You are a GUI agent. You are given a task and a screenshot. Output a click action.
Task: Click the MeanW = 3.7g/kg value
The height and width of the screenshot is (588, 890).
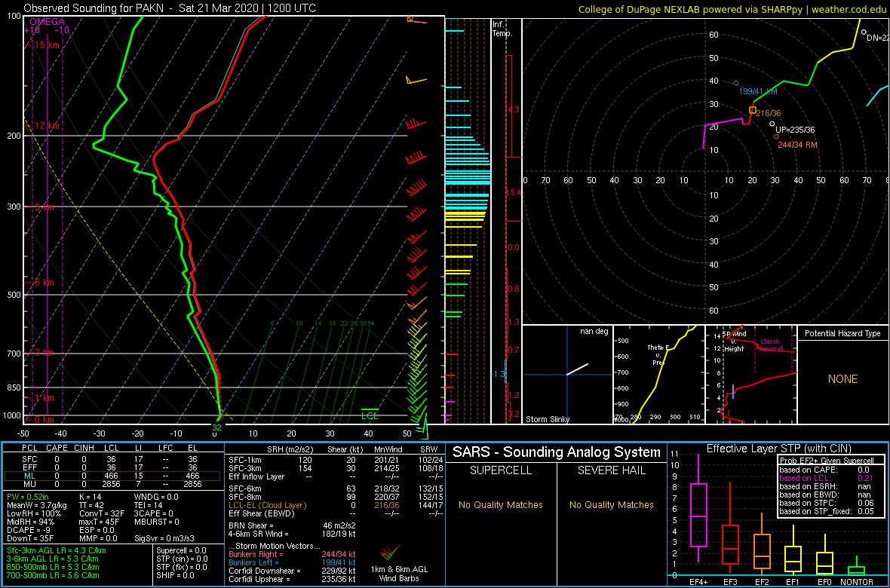35,506
